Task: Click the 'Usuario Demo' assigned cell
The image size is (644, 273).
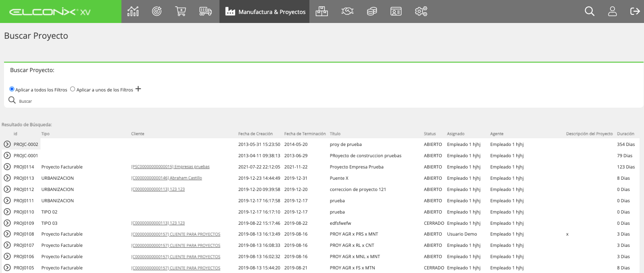Action: (x=462, y=234)
